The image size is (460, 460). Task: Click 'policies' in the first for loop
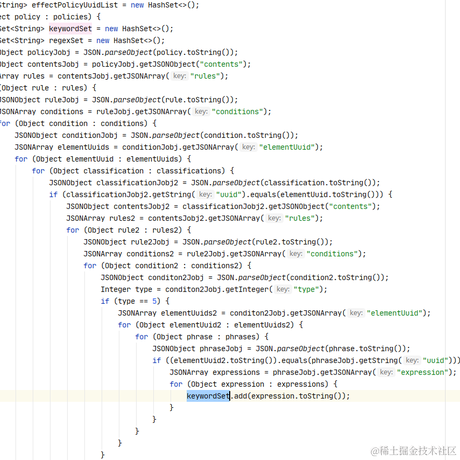pos(70,17)
